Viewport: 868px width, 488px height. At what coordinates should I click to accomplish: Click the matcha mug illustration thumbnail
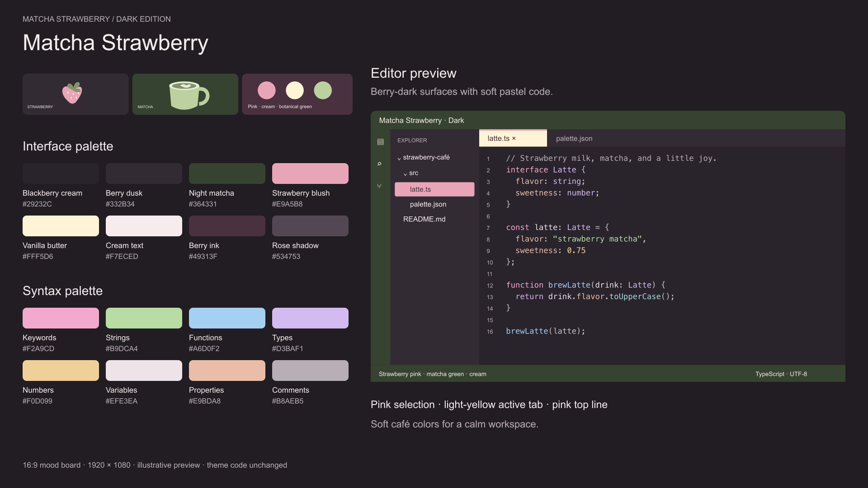[x=185, y=94]
